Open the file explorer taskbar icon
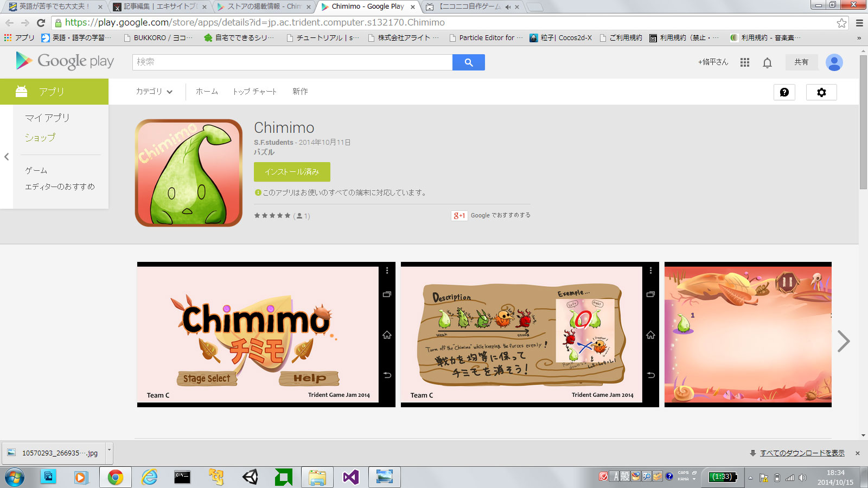This screenshot has height=488, width=868. (317, 477)
